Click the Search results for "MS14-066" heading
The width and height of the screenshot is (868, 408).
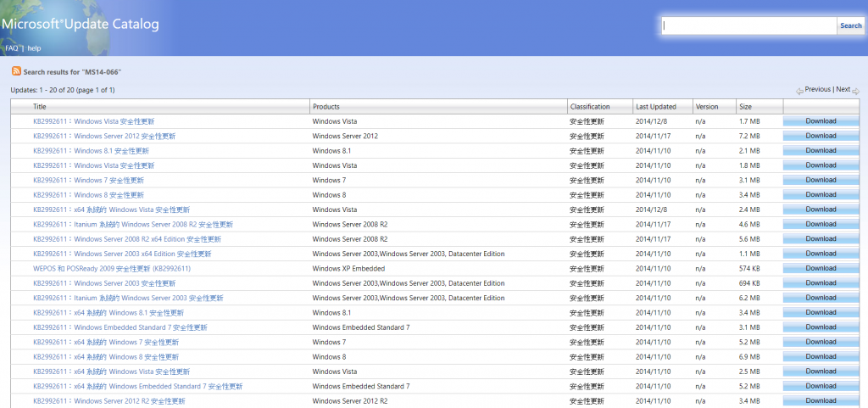coord(72,72)
